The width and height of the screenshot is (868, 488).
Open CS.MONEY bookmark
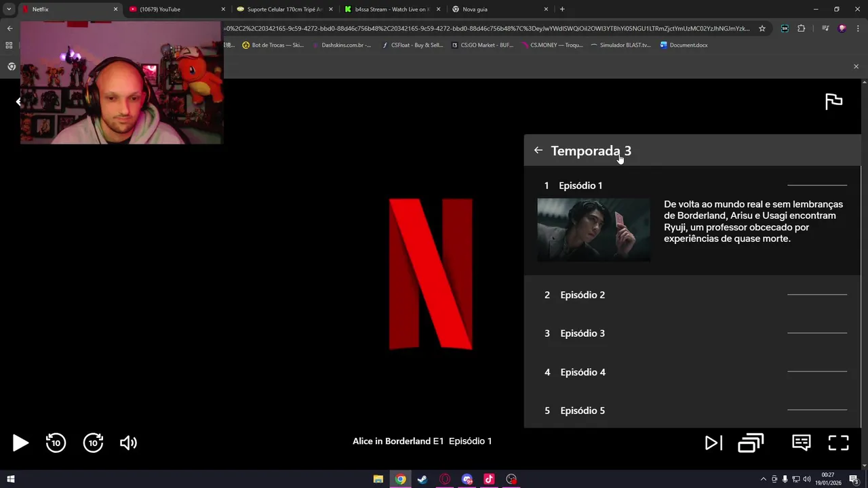tap(552, 45)
